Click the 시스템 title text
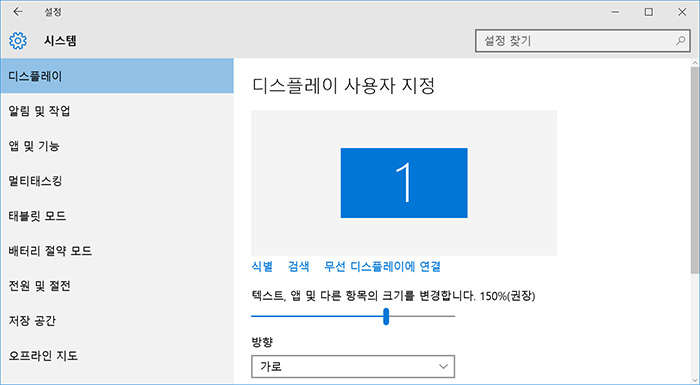700x385 pixels. pos(60,41)
